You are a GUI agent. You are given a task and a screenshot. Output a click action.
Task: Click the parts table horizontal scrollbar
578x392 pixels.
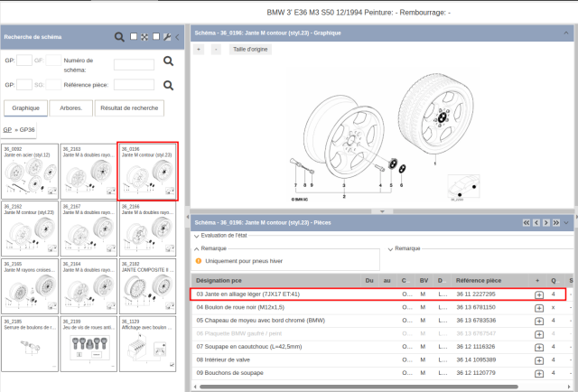click(x=359, y=387)
